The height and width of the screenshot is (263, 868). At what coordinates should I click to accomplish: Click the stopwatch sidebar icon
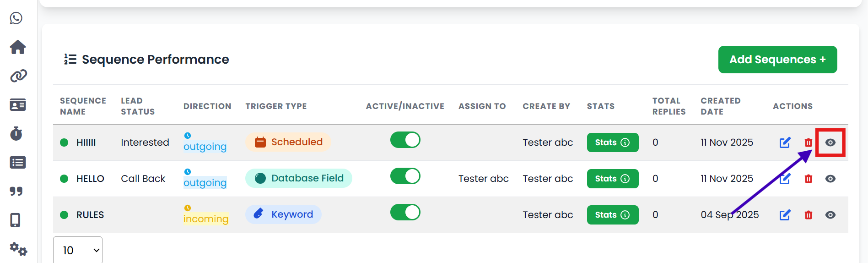point(16,134)
